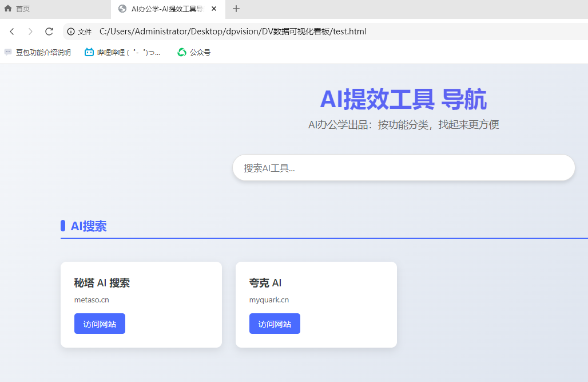Open a new browser tab with the plus button
588x382 pixels.
236,9
